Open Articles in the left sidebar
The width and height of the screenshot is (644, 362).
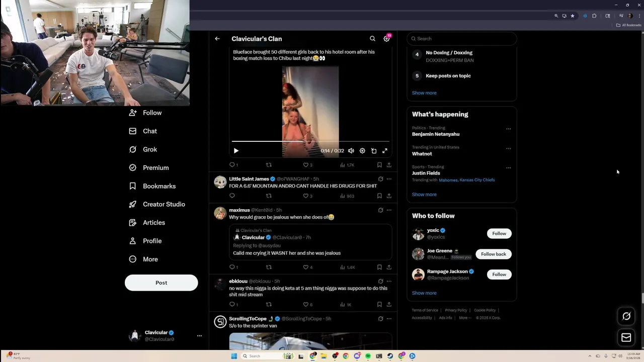click(x=147, y=223)
